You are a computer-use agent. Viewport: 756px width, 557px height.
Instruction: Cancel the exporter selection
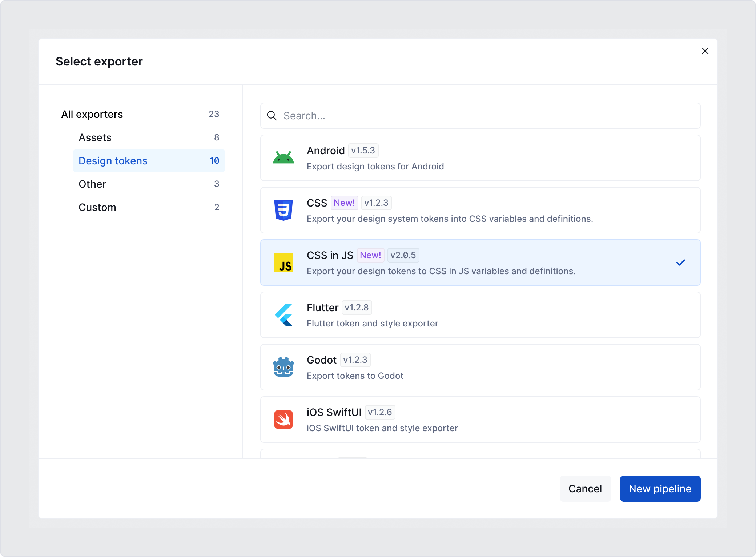585,489
